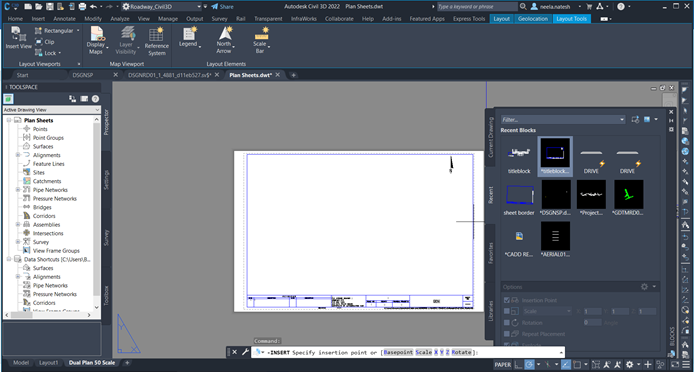This screenshot has height=372, width=694.
Task: Open the Filter dropdown in Blocks palette
Action: (622, 120)
